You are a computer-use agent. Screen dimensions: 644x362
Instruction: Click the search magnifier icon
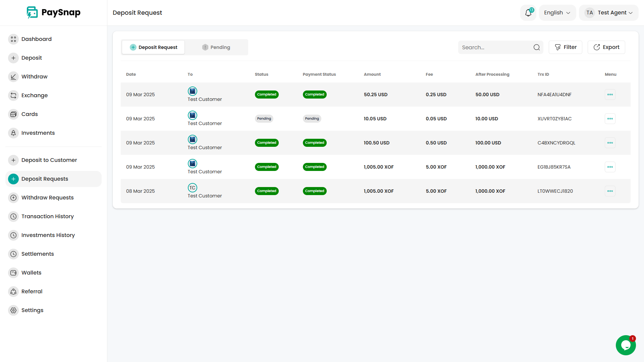point(536,47)
